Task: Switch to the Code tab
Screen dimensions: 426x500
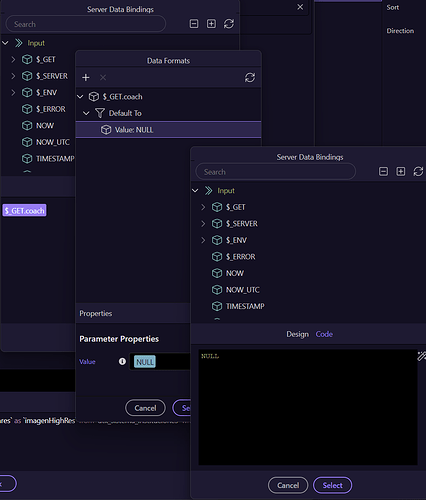Action: coord(324,334)
